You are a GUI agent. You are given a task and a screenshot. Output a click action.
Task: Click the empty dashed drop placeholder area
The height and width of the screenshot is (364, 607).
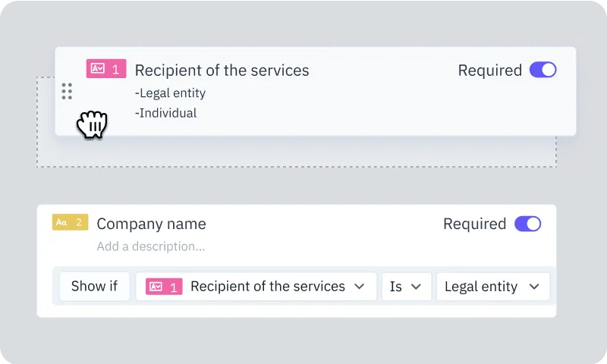(x=297, y=152)
